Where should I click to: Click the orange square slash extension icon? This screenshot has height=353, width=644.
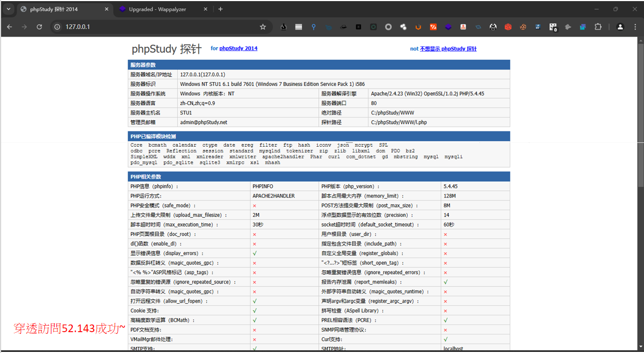[x=433, y=27]
